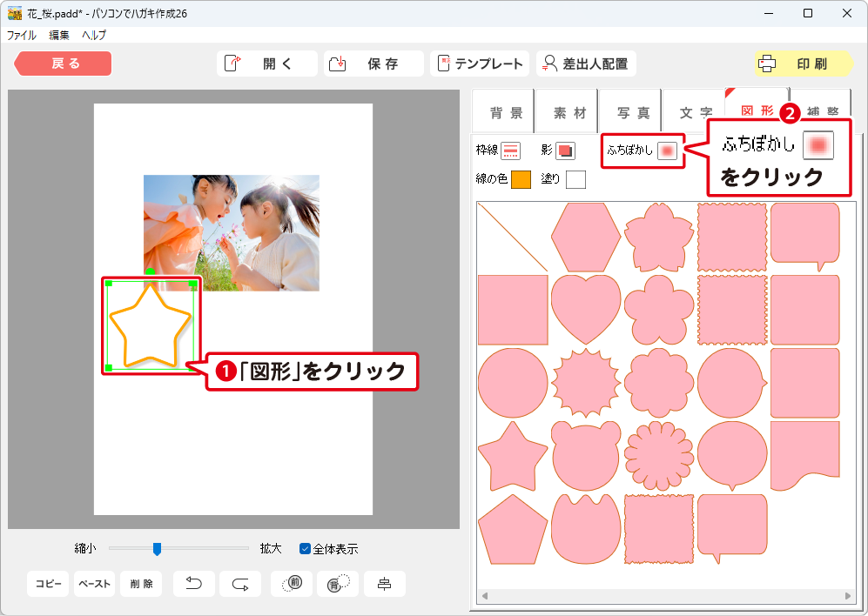
Task: Click the white 塗り fill color swatch
Action: (x=575, y=180)
